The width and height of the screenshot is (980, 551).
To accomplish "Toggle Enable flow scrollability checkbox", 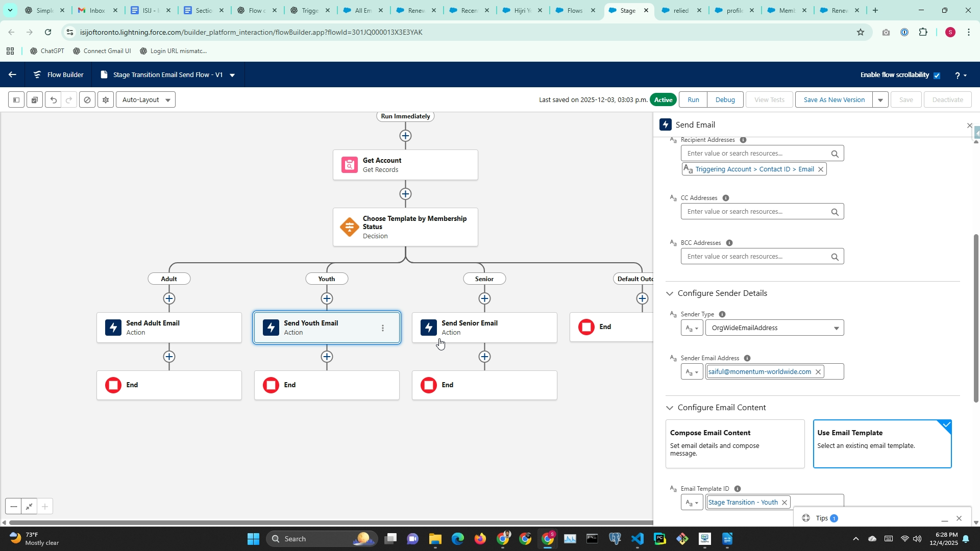I will 937,76.
